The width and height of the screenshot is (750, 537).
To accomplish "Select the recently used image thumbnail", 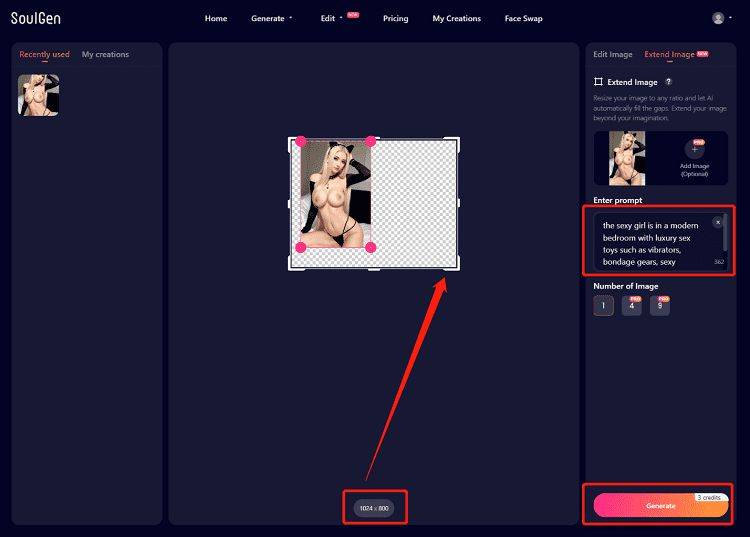I will [38, 95].
